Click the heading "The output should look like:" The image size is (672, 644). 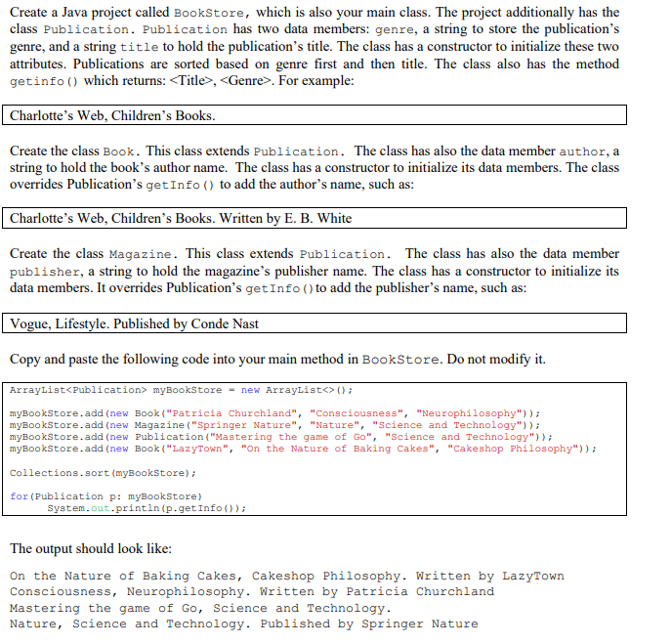coord(91,549)
